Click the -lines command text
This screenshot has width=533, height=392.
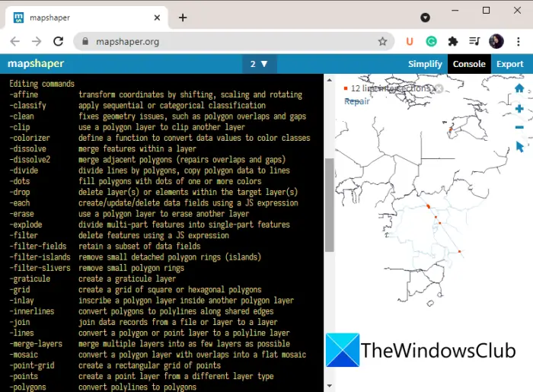[22, 333]
